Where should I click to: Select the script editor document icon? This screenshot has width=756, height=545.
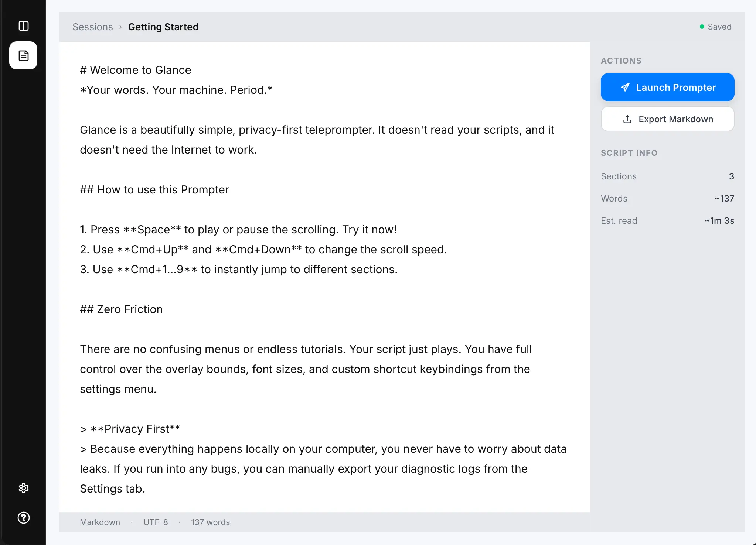[x=23, y=55]
